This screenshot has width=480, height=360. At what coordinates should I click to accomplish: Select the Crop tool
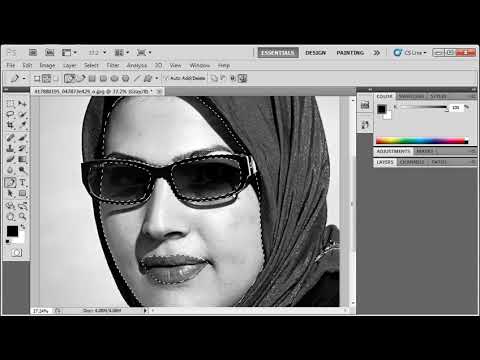coord(10,125)
